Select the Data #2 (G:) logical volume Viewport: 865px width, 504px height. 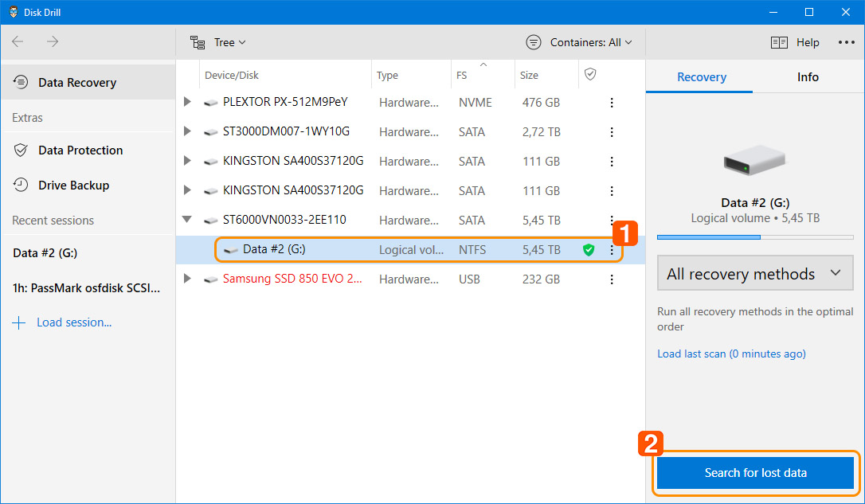click(x=410, y=250)
